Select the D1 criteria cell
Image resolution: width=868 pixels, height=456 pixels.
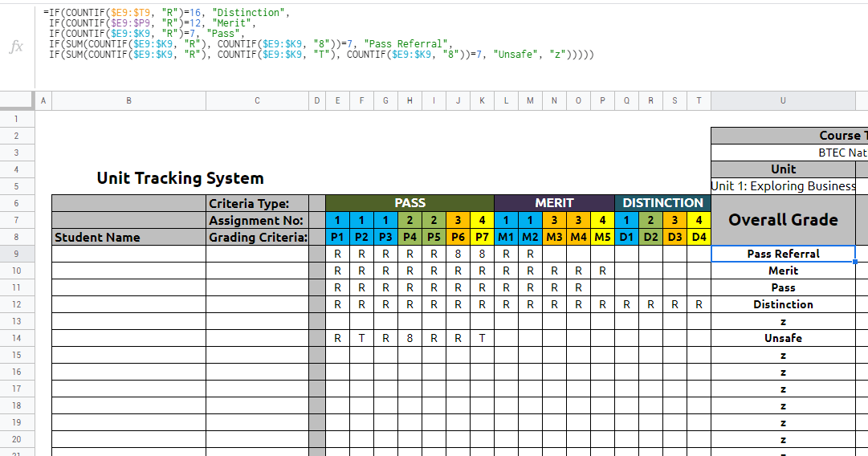[x=626, y=238]
